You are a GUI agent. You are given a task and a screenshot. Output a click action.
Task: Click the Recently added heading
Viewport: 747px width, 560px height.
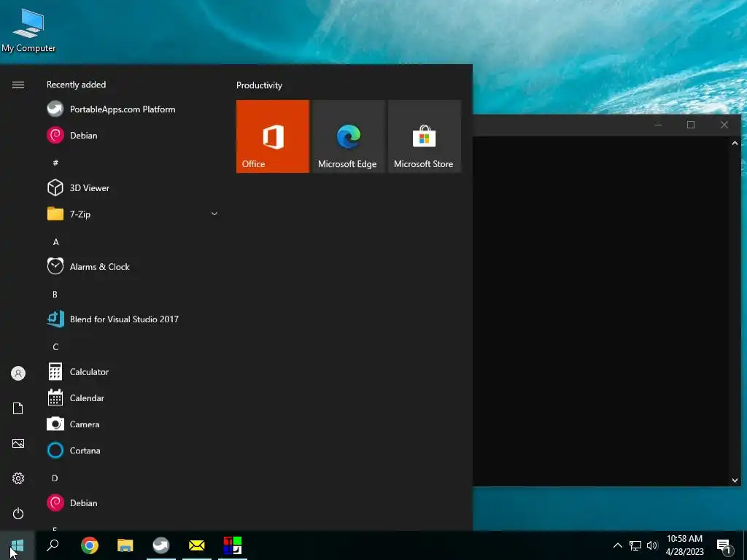(x=76, y=85)
